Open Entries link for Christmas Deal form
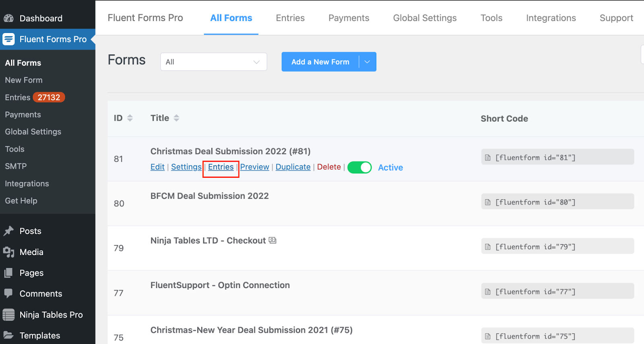The height and width of the screenshot is (344, 644). click(221, 167)
